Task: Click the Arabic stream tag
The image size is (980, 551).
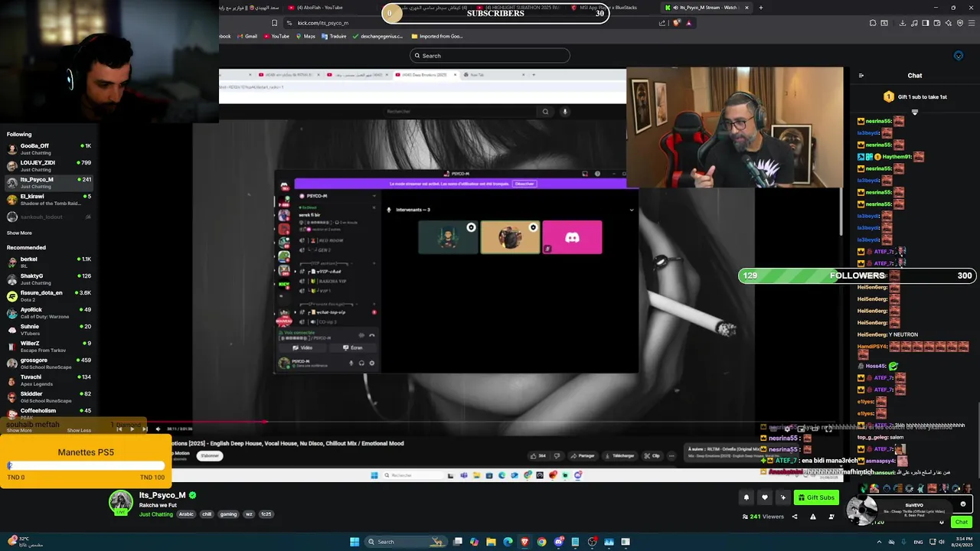Action: pos(186,514)
